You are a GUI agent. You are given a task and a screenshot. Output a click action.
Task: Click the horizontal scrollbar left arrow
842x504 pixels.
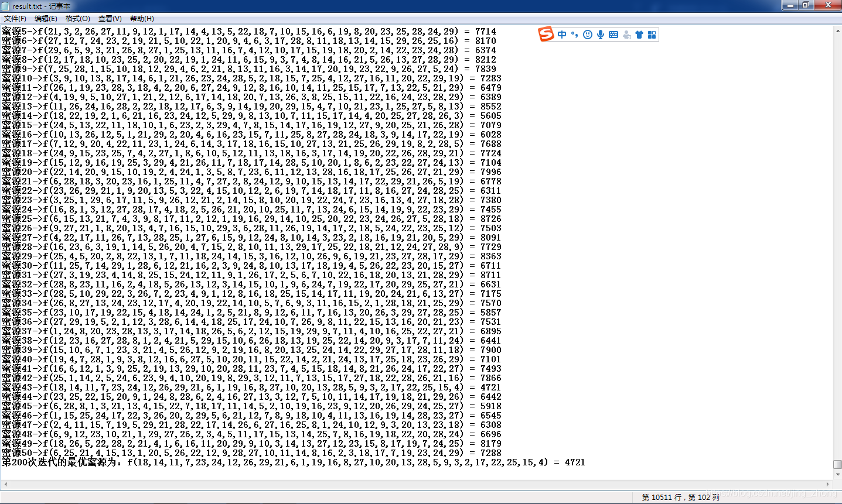(5, 485)
